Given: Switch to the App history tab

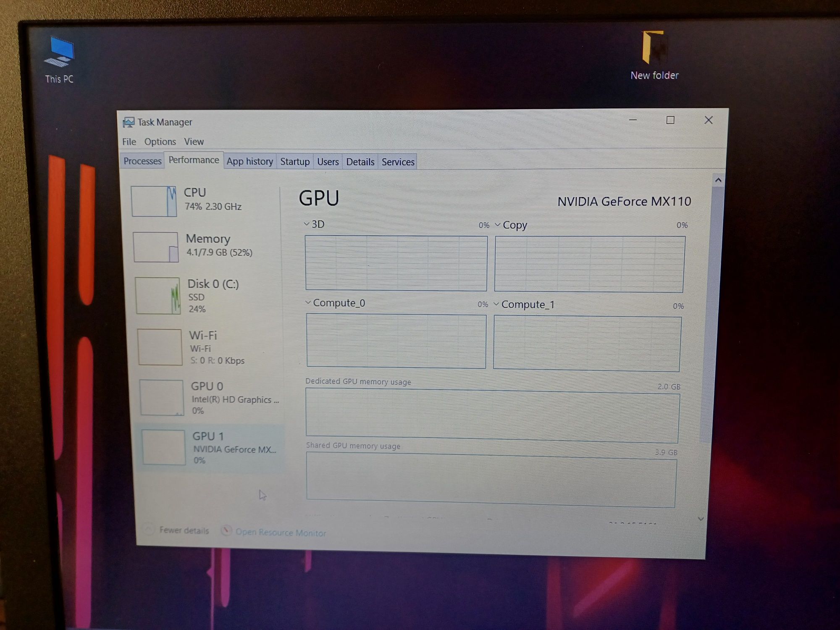Looking at the screenshot, I should [x=250, y=161].
